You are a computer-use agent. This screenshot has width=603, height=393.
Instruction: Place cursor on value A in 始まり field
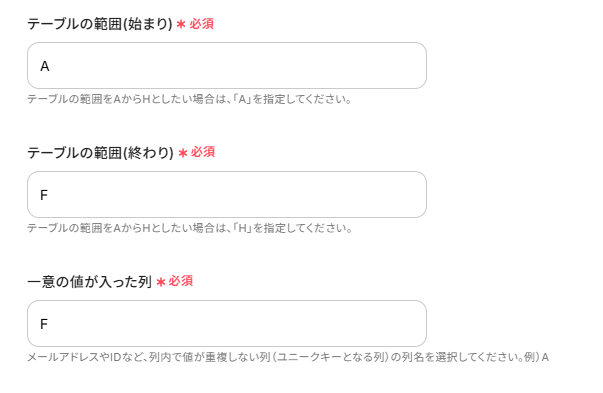45,66
